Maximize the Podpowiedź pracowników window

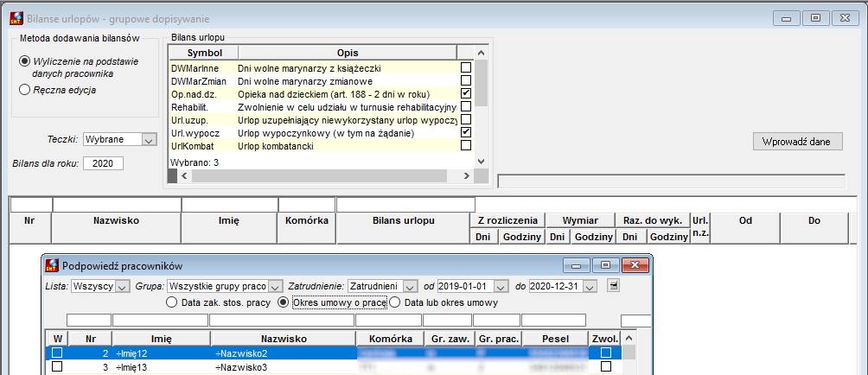[x=605, y=265]
